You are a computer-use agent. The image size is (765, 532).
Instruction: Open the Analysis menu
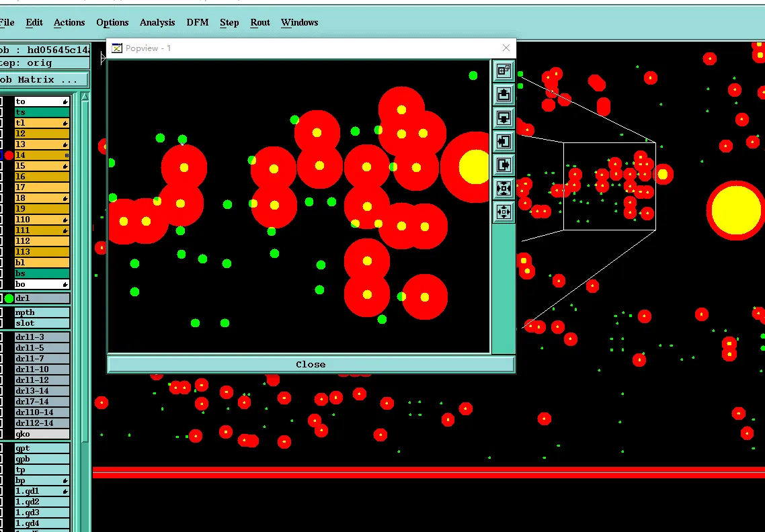click(x=157, y=22)
